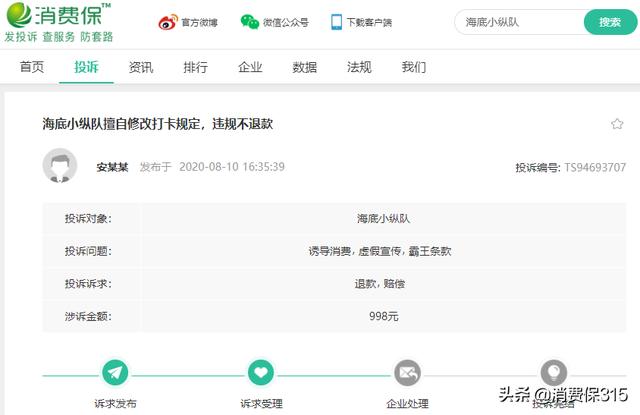
Task: Open the 资讯 tab
Action: coord(141,67)
